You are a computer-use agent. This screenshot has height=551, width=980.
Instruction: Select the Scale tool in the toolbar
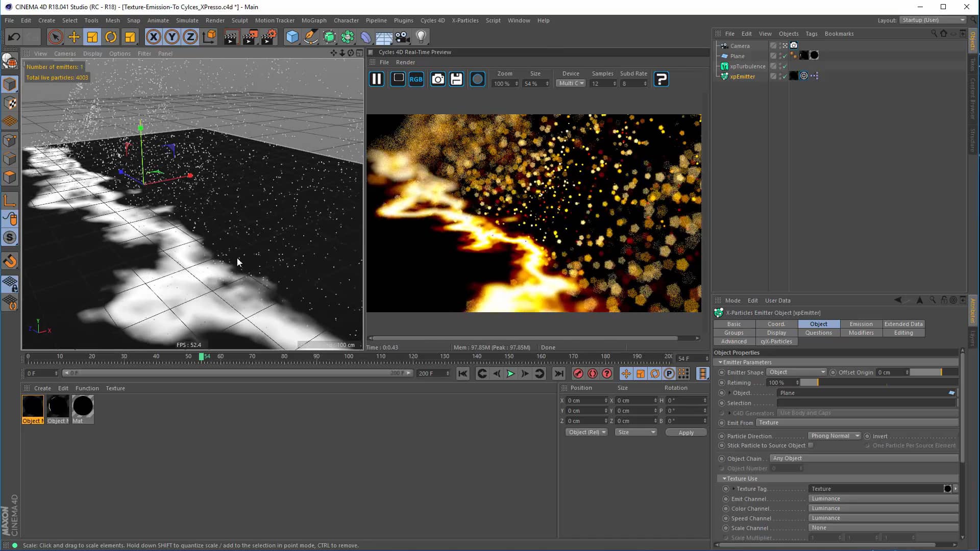tap(92, 37)
